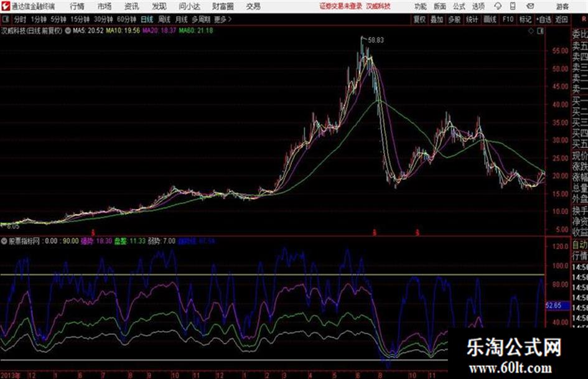588x379 pixels.
Task: Click the MA5: 20.52 value label
Action: tap(88, 30)
